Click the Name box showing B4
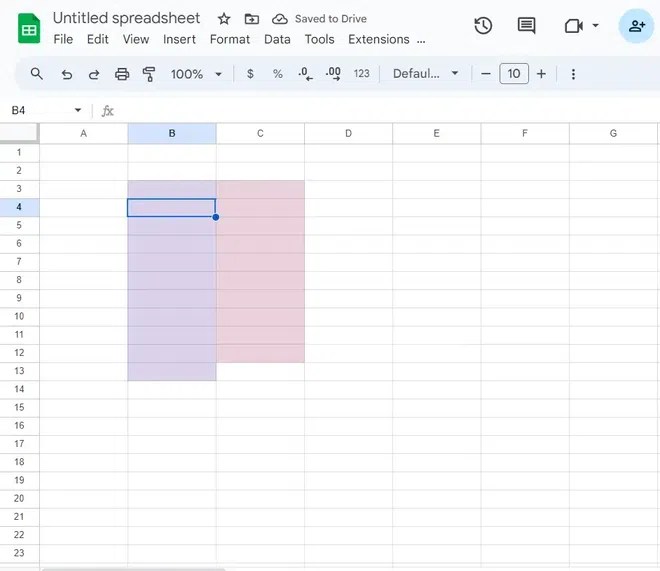Screen dimensions: 660x571 [x=40, y=111]
